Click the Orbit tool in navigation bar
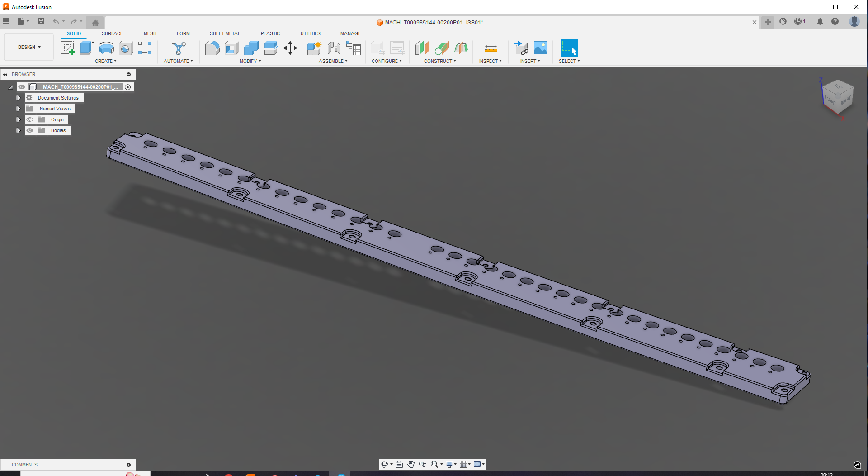The width and height of the screenshot is (868, 476). [x=385, y=464]
